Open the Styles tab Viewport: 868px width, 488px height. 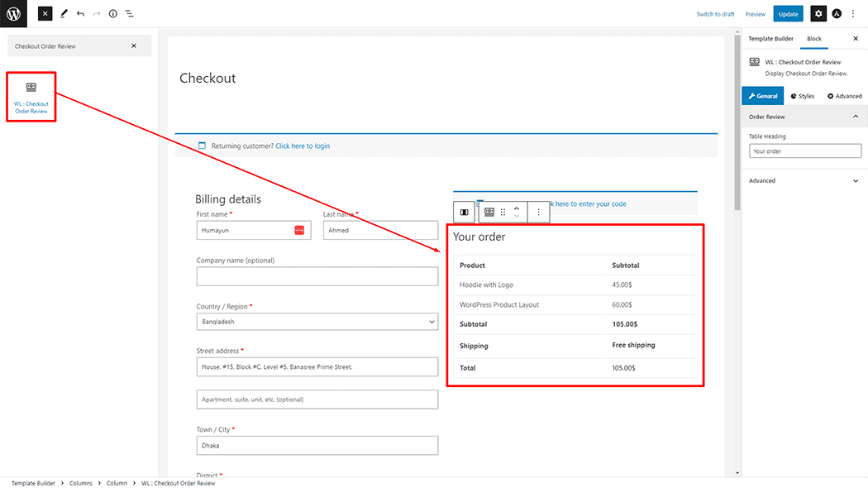pos(802,96)
